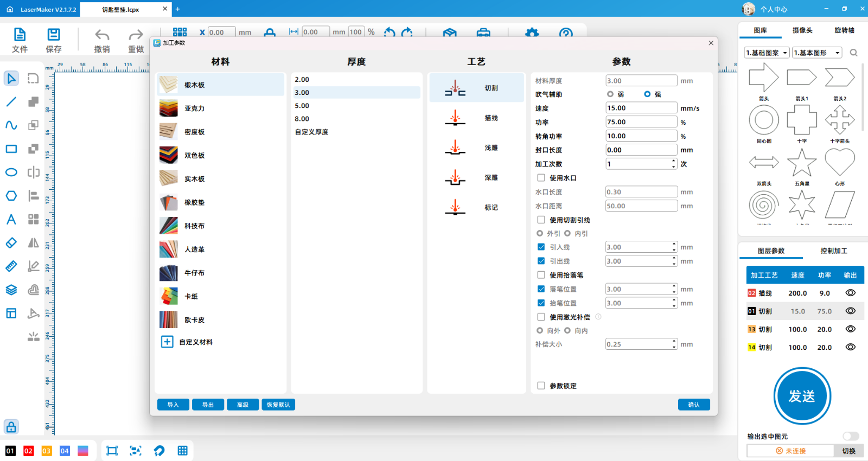
Task: Pick the ellipse drawing tool
Action: (11, 172)
